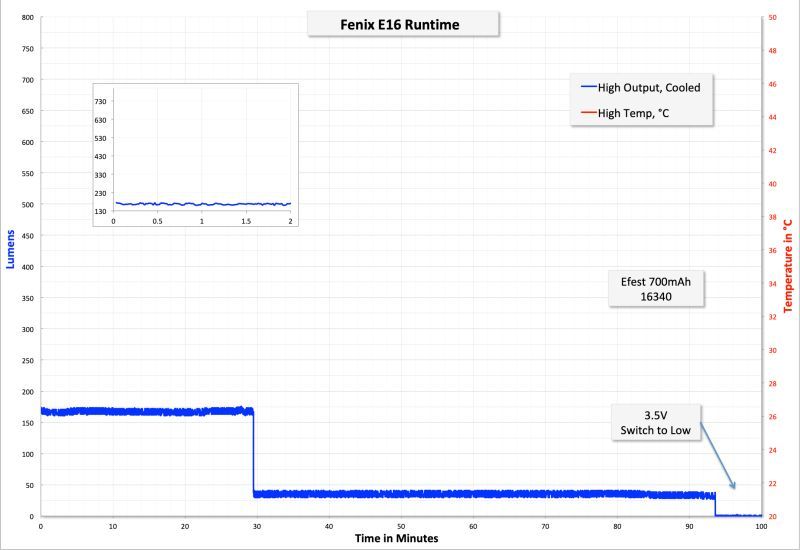The image size is (800, 550).
Task: Click the 800 value on lumens axis
Action: click(28, 17)
